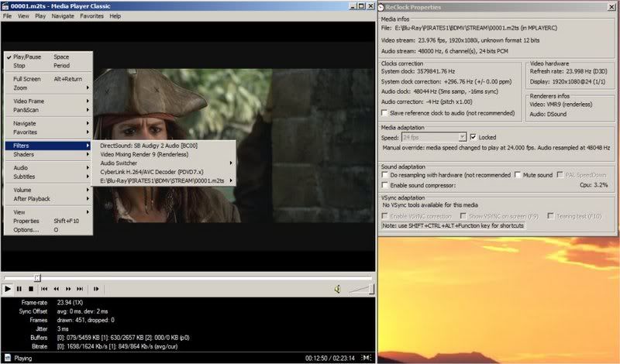Open the Play menu
620x364 pixels.
(40, 16)
